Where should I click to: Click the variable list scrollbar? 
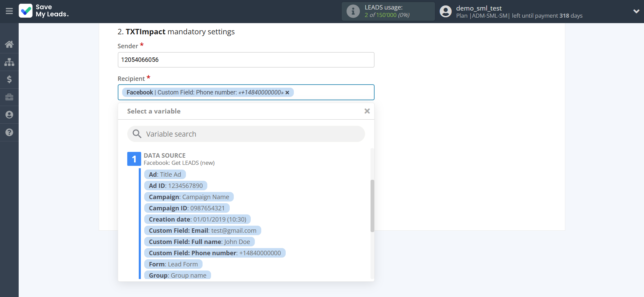372,206
